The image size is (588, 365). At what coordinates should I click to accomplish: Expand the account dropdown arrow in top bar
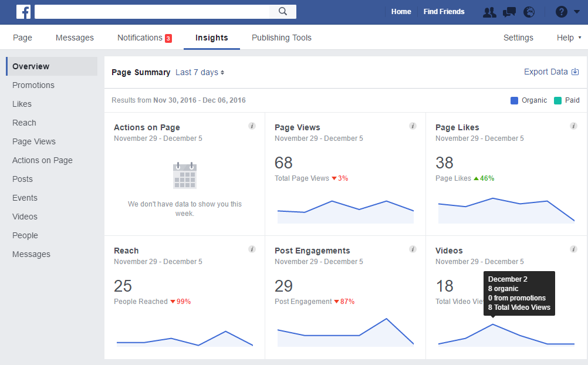(577, 12)
